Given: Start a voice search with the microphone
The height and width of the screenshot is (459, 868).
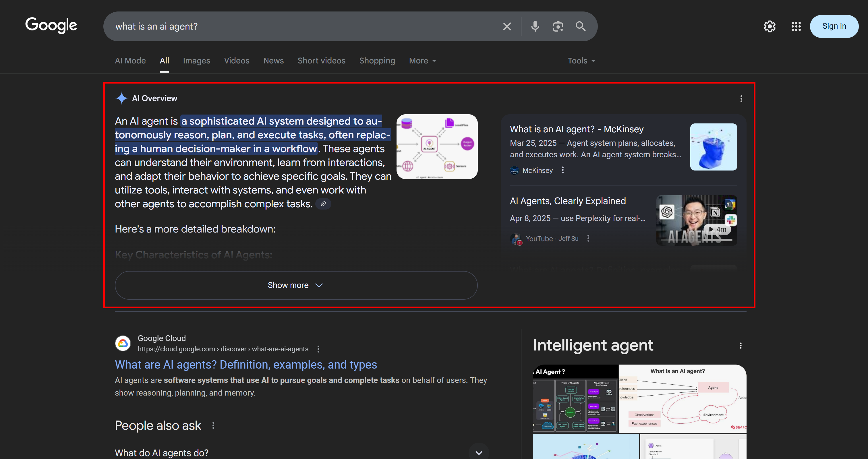Looking at the screenshot, I should pos(535,26).
